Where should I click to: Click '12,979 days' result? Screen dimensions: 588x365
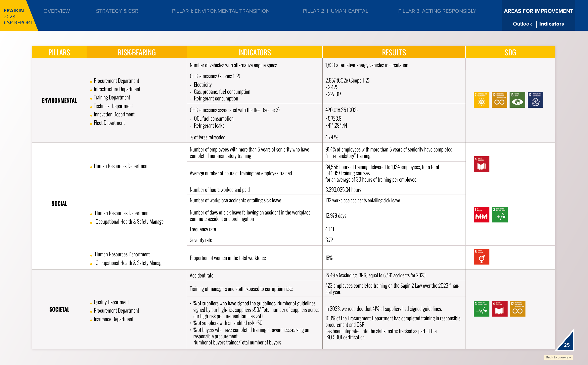(x=336, y=215)
